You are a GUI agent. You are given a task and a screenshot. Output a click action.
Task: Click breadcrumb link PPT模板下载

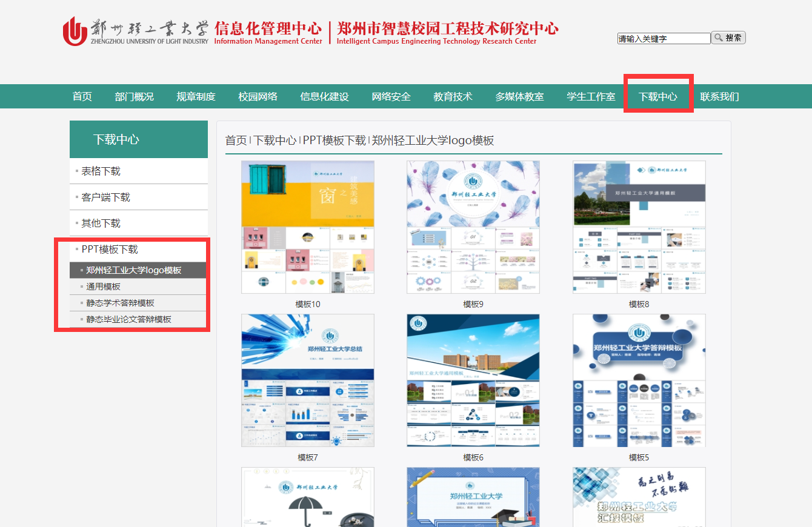click(x=334, y=141)
